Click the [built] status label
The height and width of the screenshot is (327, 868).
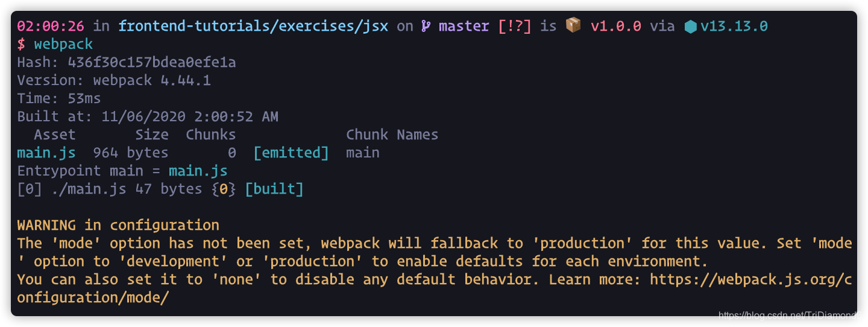click(274, 189)
